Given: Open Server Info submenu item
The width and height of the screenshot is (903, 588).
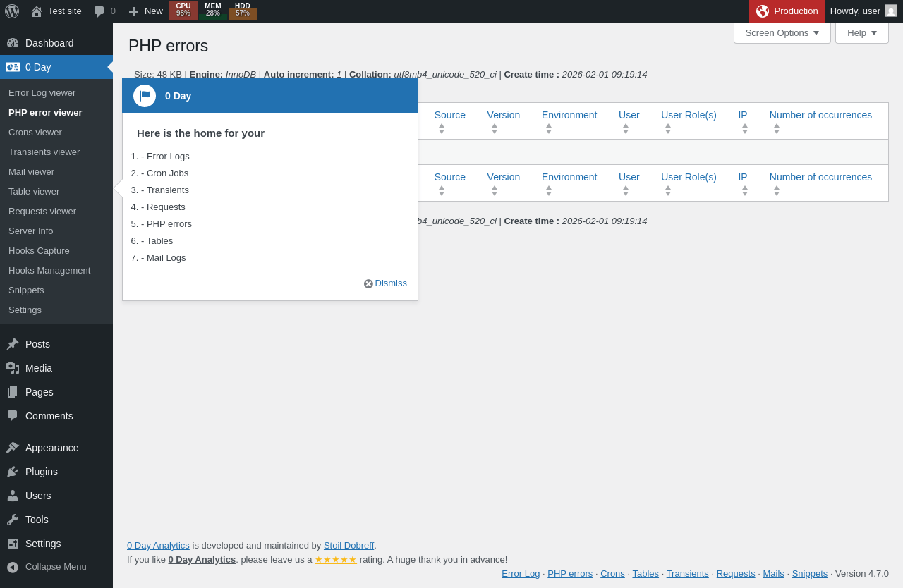Looking at the screenshot, I should tap(31, 231).
